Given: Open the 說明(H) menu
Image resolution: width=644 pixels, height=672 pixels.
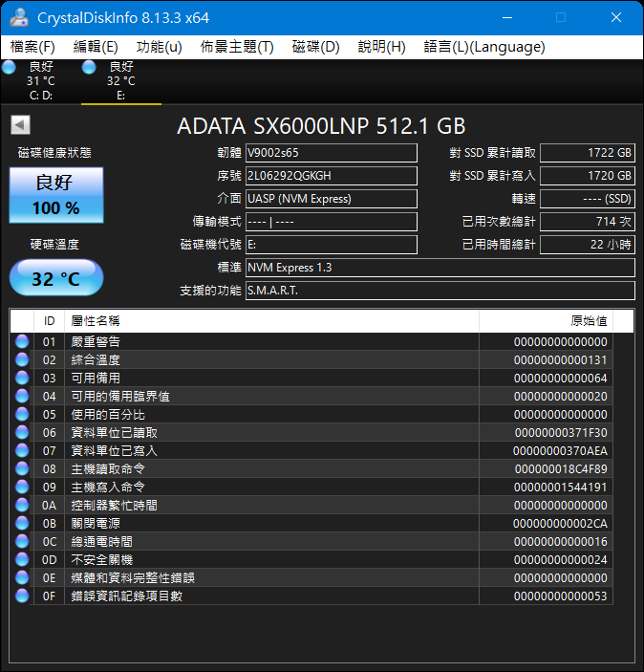Looking at the screenshot, I should pyautogui.click(x=382, y=47).
